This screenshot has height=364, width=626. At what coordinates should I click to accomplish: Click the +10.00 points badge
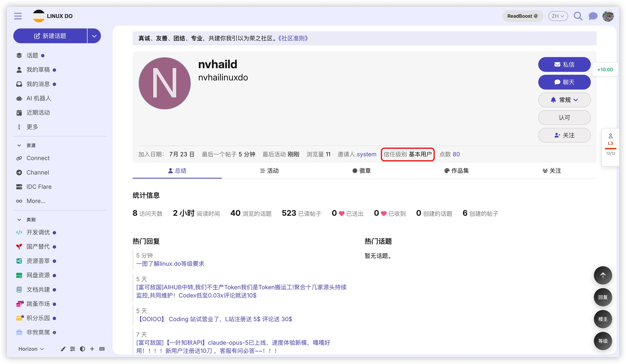tap(605, 69)
